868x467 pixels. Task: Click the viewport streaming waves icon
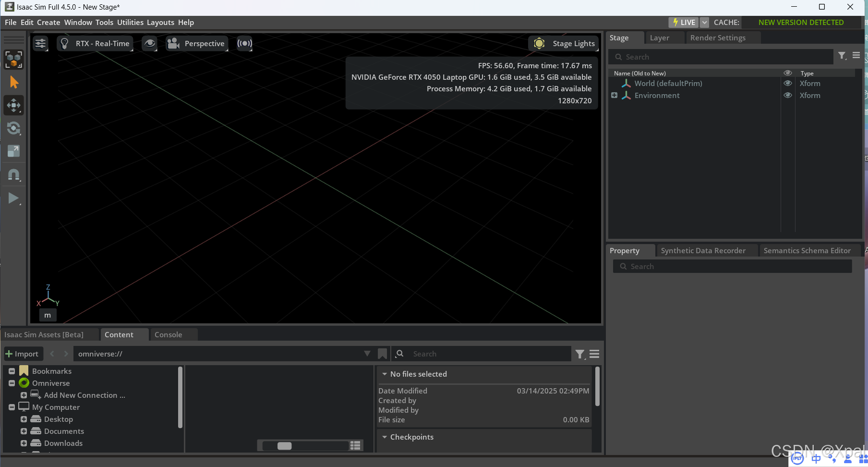[244, 43]
